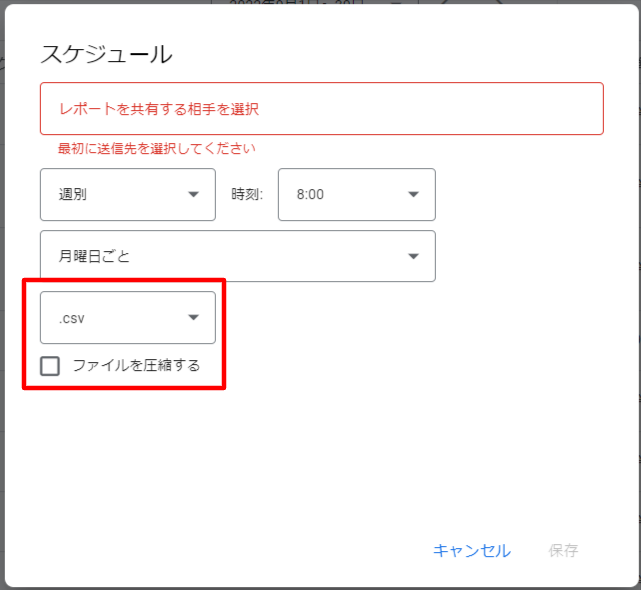641x590 pixels.
Task: Click the .csv text in format selector
Action: [71, 318]
